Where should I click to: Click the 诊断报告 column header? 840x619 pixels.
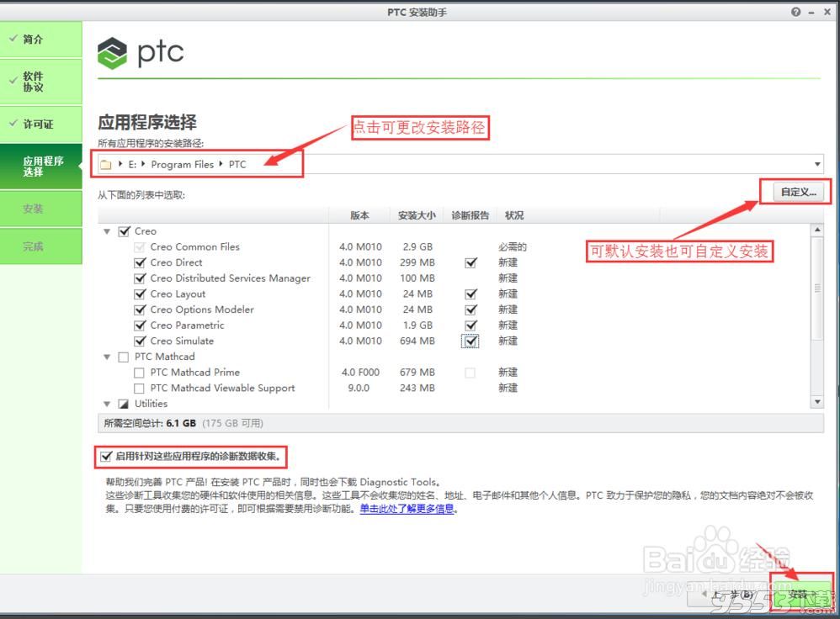[471, 215]
